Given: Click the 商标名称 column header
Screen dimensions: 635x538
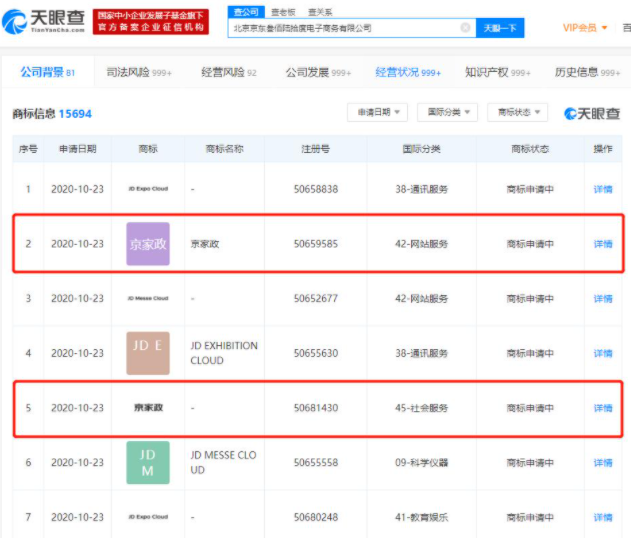Looking at the screenshot, I should 224,149.
